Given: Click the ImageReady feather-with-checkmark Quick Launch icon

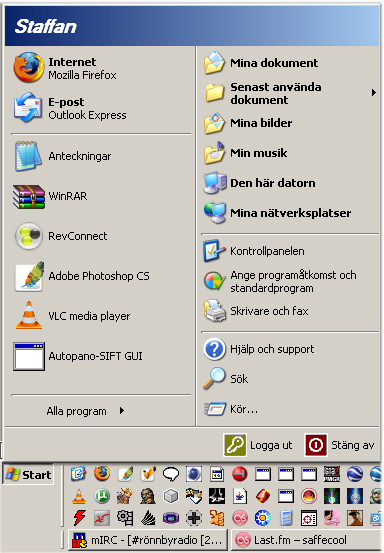Looking at the screenshot, I should [148, 474].
